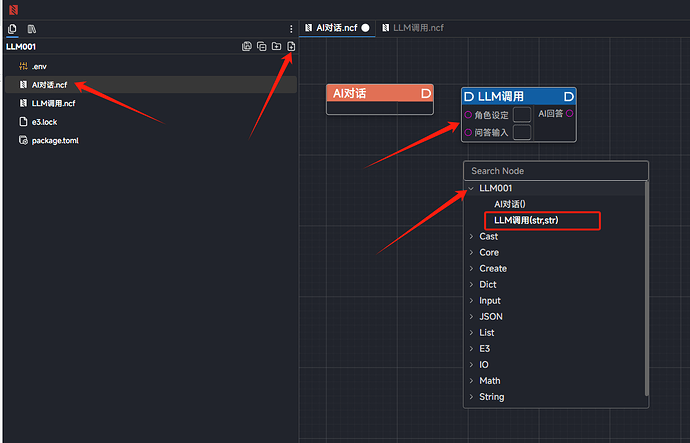Click the execution output pin on AI对话 node
The height and width of the screenshot is (443, 690).
click(425, 93)
